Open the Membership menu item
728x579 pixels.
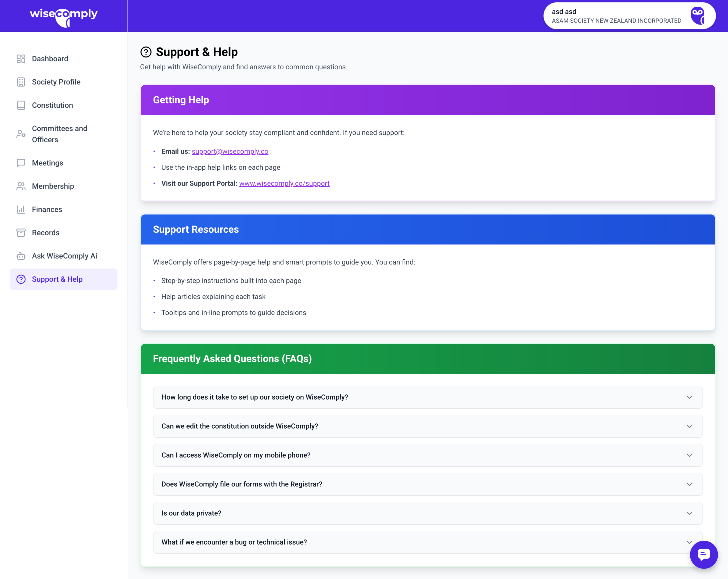pyautogui.click(x=53, y=186)
